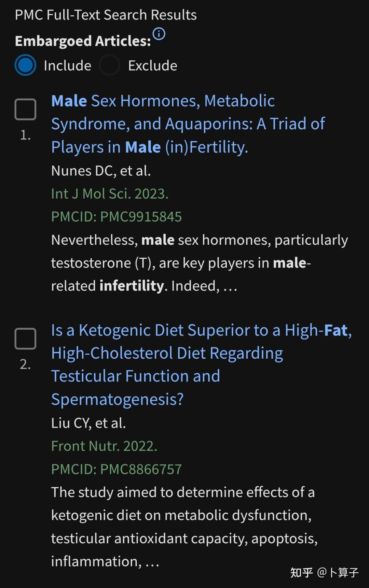The height and width of the screenshot is (588, 369).
Task: Click the Embargoed Articles label
Action: click(83, 41)
